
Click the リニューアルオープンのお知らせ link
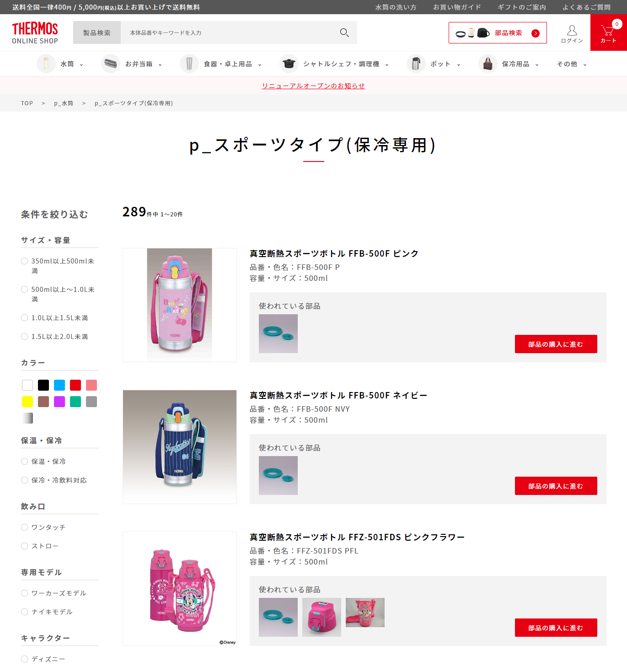(313, 86)
